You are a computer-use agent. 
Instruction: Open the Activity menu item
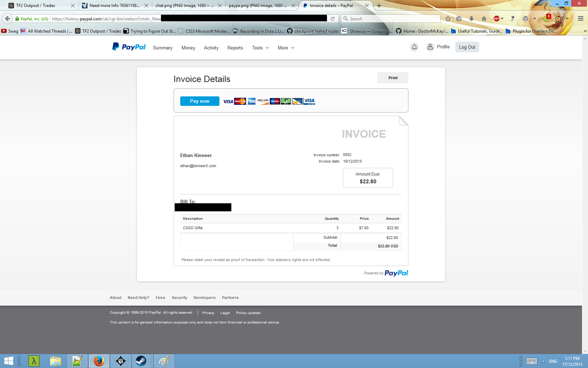coord(211,48)
